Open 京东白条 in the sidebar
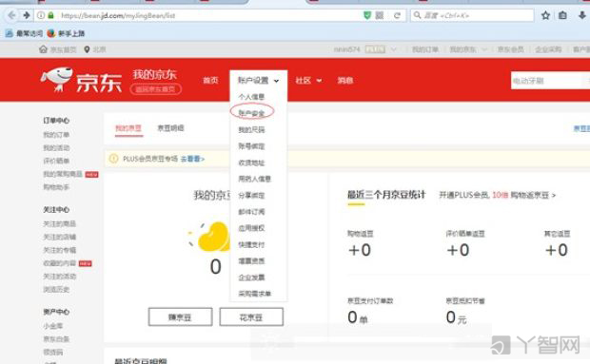 tap(56, 339)
